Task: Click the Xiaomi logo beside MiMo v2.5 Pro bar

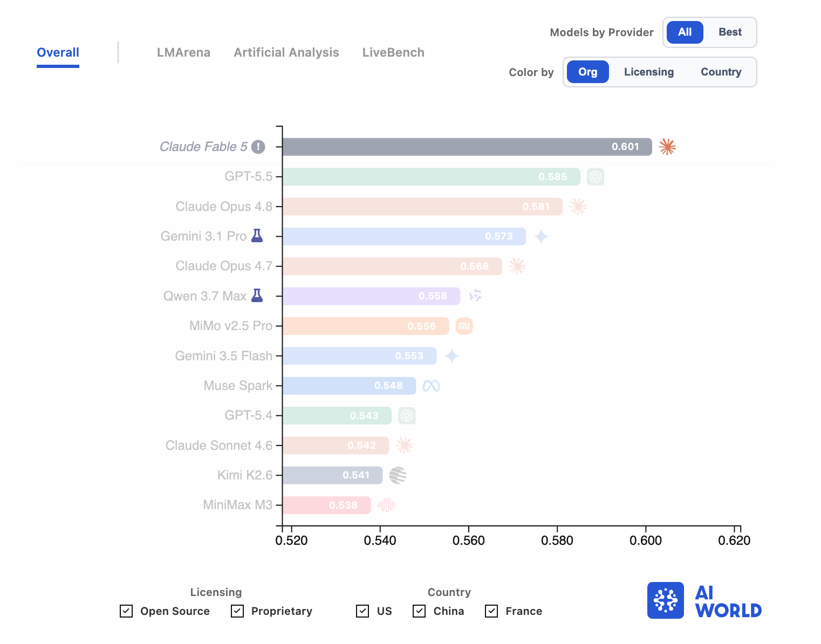Action: click(464, 326)
